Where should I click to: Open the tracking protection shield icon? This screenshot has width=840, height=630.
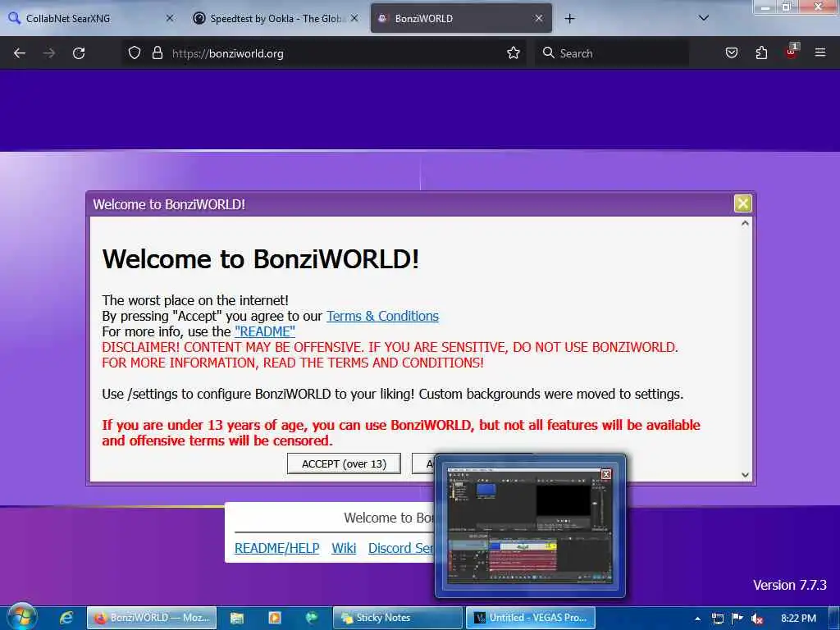(135, 52)
